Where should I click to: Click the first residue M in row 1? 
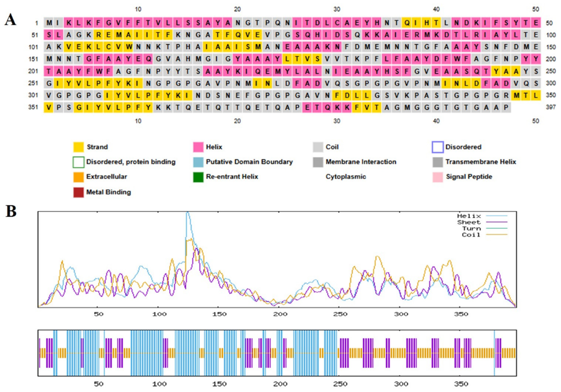49,23
